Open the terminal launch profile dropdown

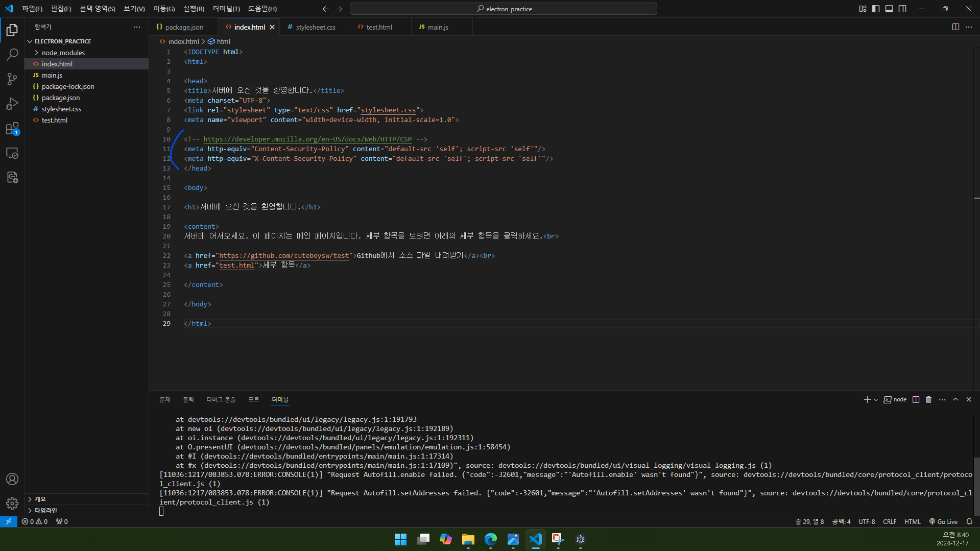coord(876,400)
